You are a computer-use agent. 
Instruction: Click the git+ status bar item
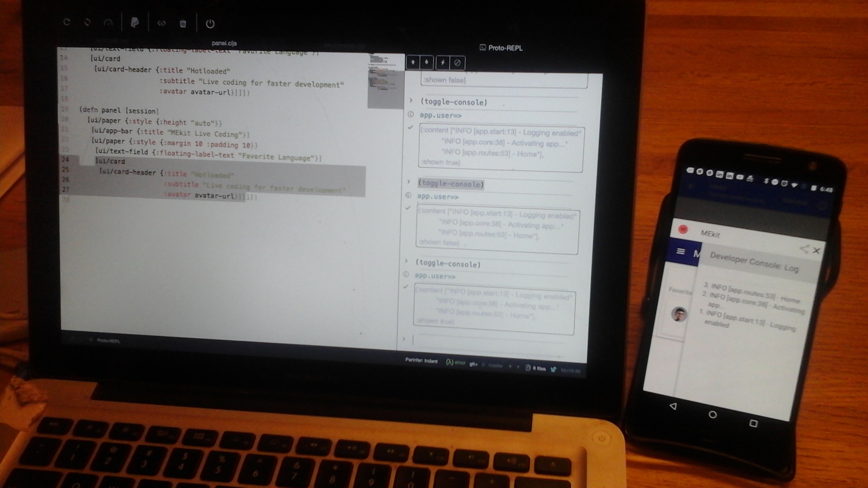coord(473,364)
